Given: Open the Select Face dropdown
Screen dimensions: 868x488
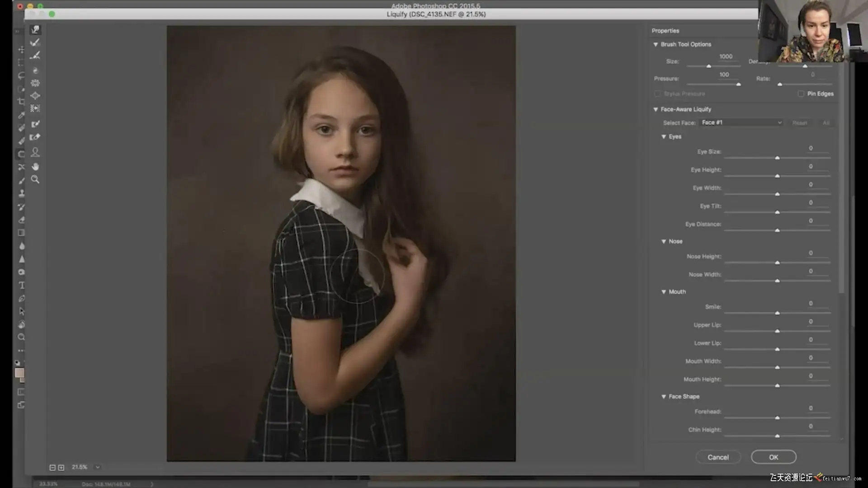Looking at the screenshot, I should (741, 122).
